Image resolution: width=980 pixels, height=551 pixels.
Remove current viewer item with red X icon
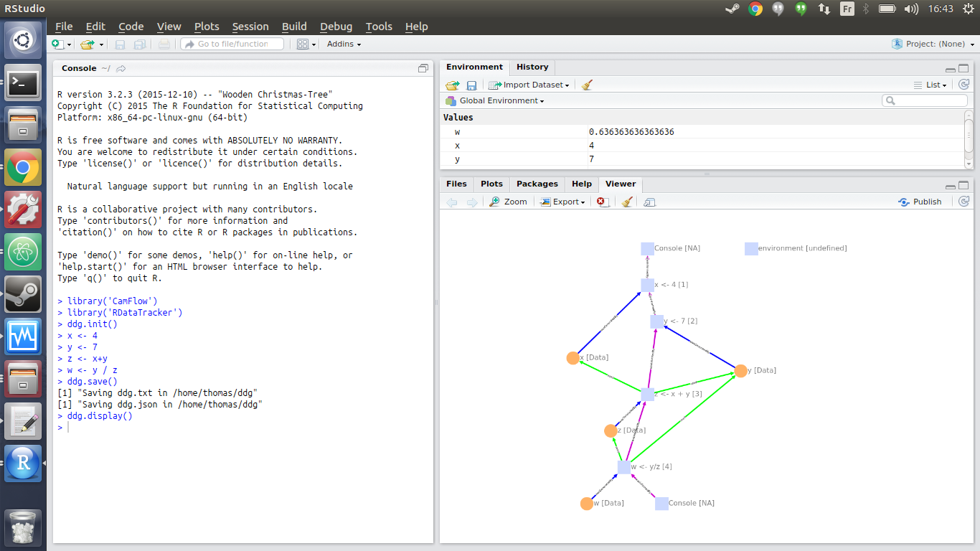(603, 202)
